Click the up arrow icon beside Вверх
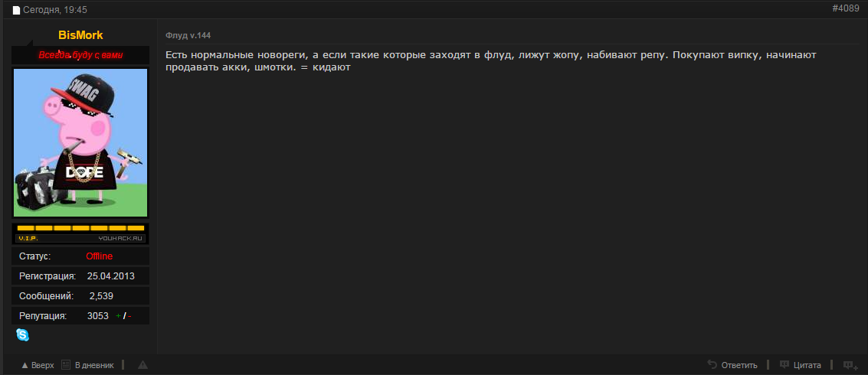Image resolution: width=868 pixels, height=375 pixels. [x=25, y=366]
